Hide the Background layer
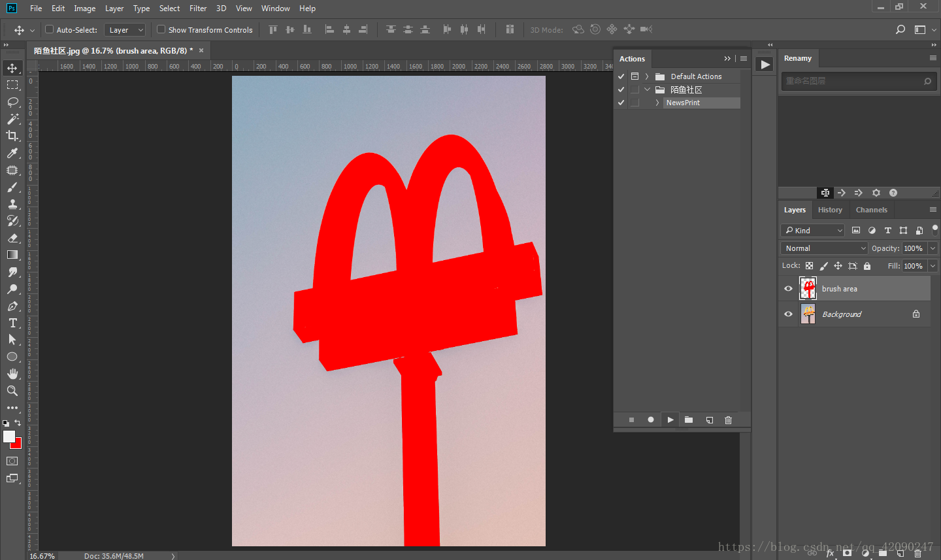The width and height of the screenshot is (941, 560). (x=788, y=314)
